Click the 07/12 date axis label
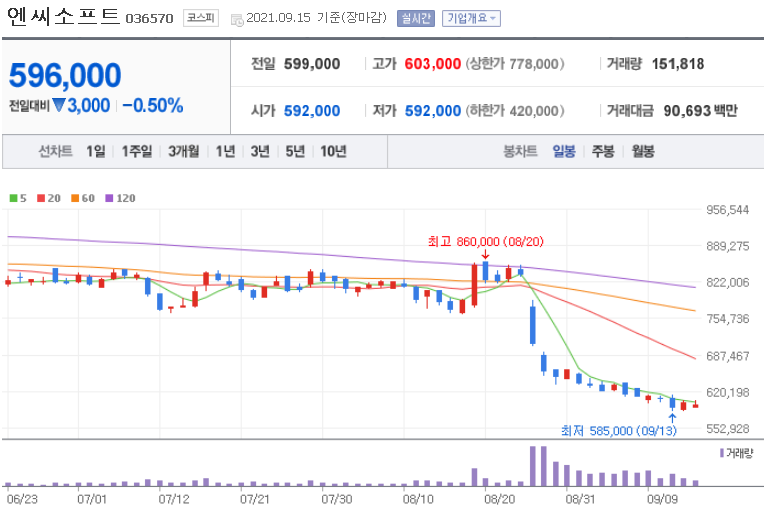 [x=173, y=499]
